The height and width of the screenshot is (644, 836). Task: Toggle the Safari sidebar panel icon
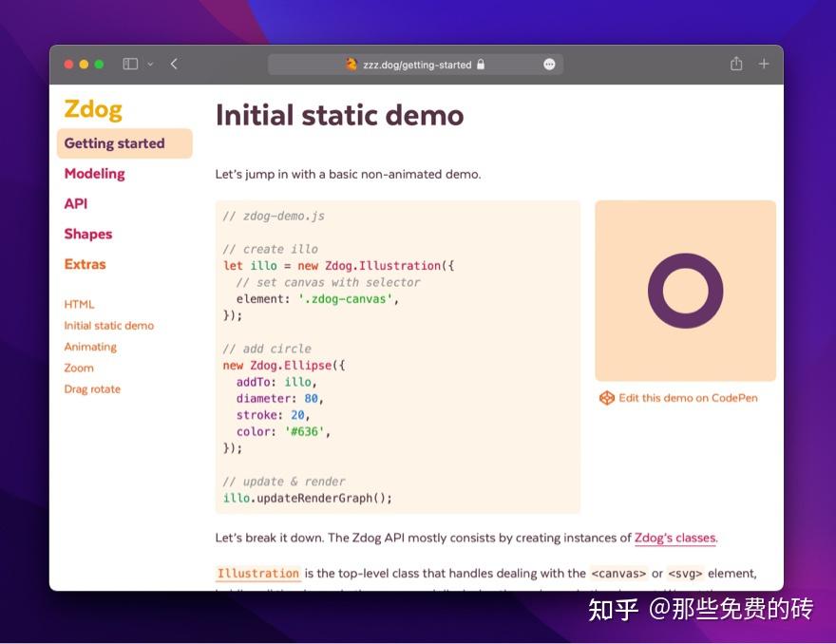point(128,64)
